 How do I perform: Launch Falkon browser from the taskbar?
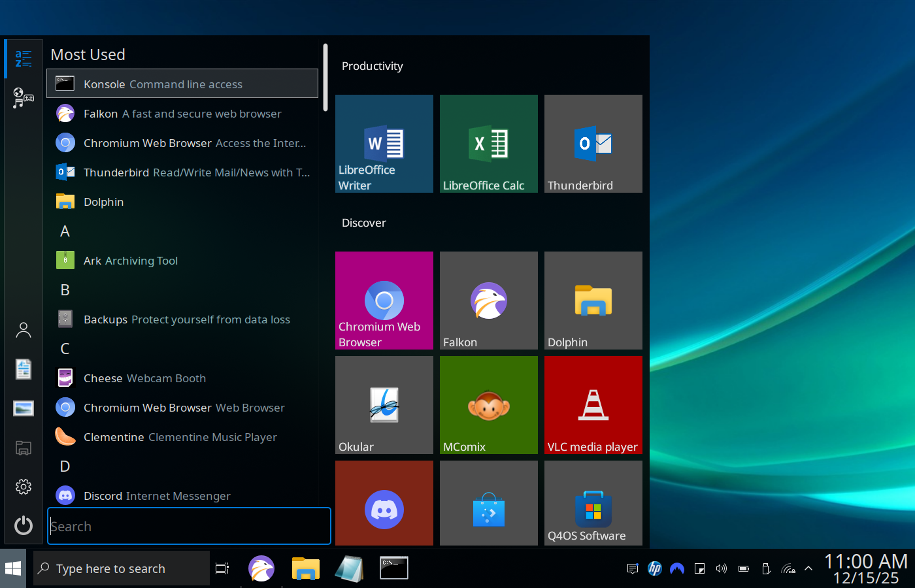[261, 568]
